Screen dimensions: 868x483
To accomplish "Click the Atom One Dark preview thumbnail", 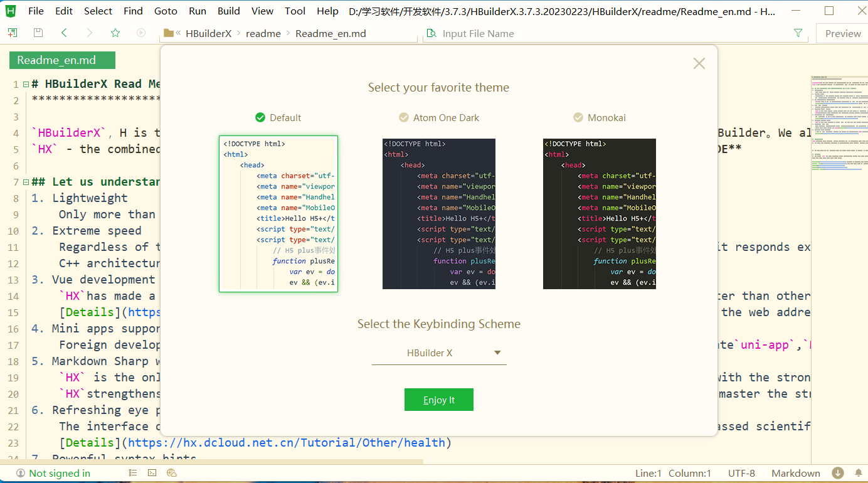I will click(x=439, y=214).
